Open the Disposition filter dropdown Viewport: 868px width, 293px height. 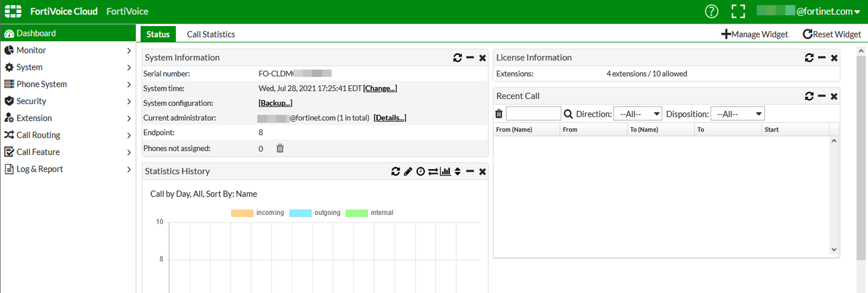[x=737, y=114]
